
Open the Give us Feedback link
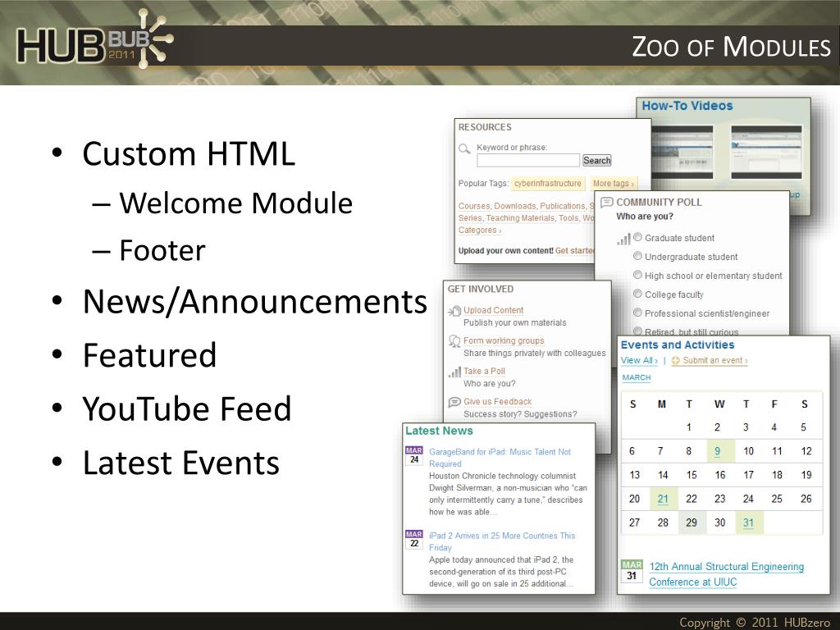click(498, 402)
